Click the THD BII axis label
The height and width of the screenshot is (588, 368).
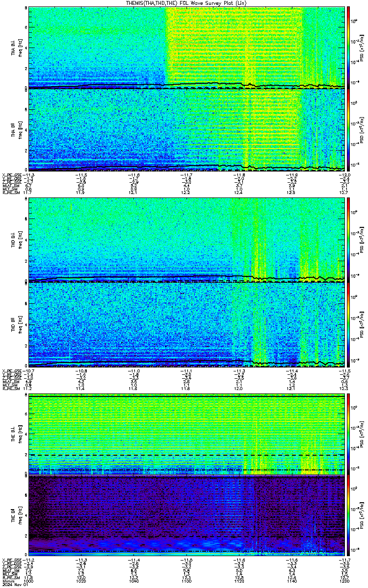pyautogui.click(x=13, y=323)
